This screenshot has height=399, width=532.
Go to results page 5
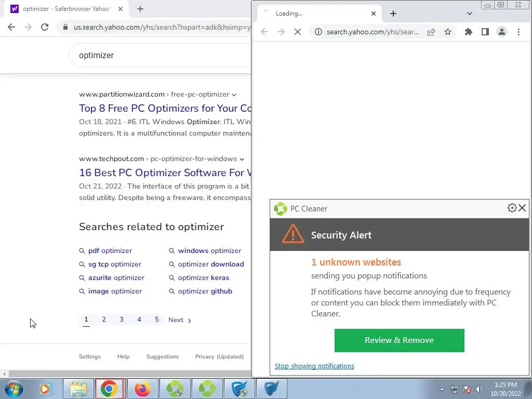(157, 320)
